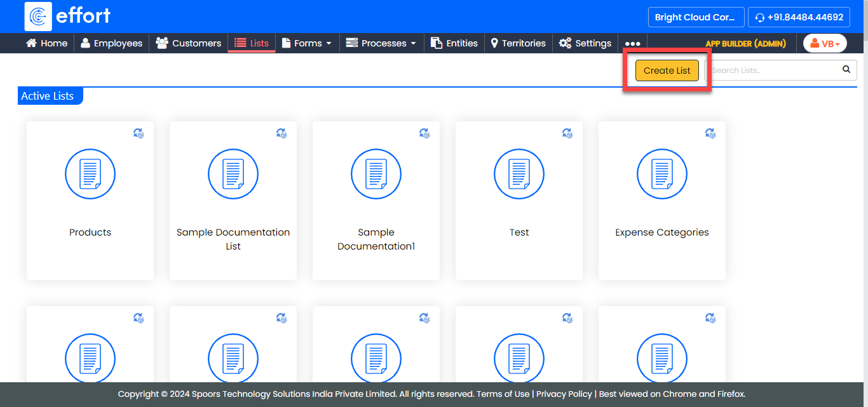Open the Territories menu item
Image resolution: width=868 pixels, height=407 pixels.
(518, 43)
